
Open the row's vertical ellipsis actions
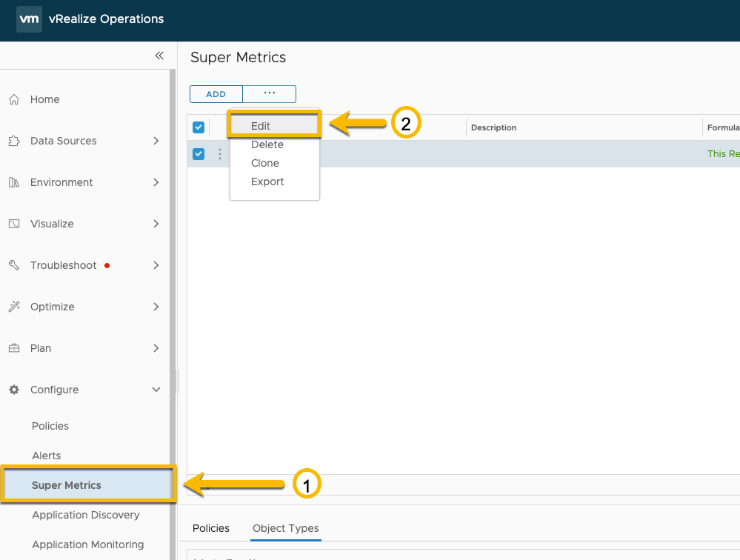[219, 154]
